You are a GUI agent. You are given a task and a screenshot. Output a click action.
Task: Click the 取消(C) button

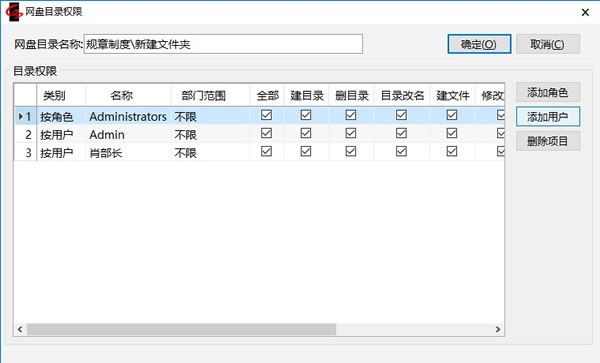[548, 44]
